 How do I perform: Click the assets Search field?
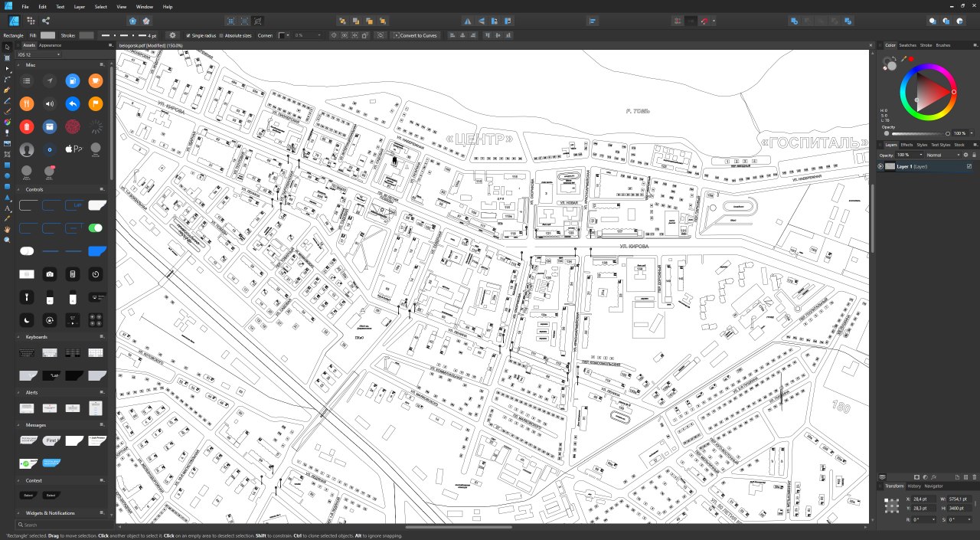point(64,525)
